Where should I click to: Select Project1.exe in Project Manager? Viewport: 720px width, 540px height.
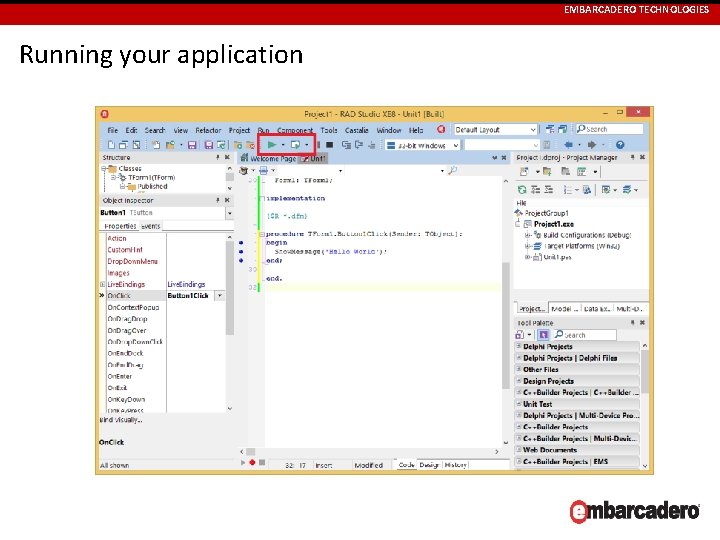pos(553,224)
